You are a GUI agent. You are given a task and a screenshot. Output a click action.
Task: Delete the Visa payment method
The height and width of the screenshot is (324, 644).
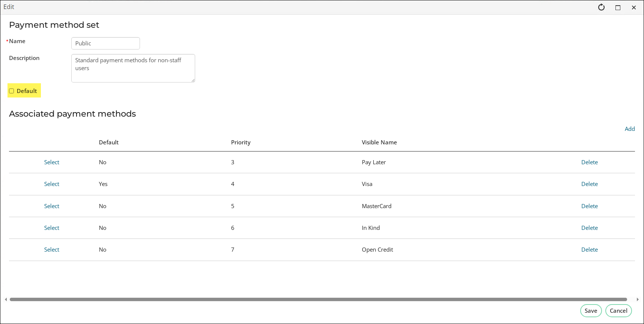click(x=590, y=184)
